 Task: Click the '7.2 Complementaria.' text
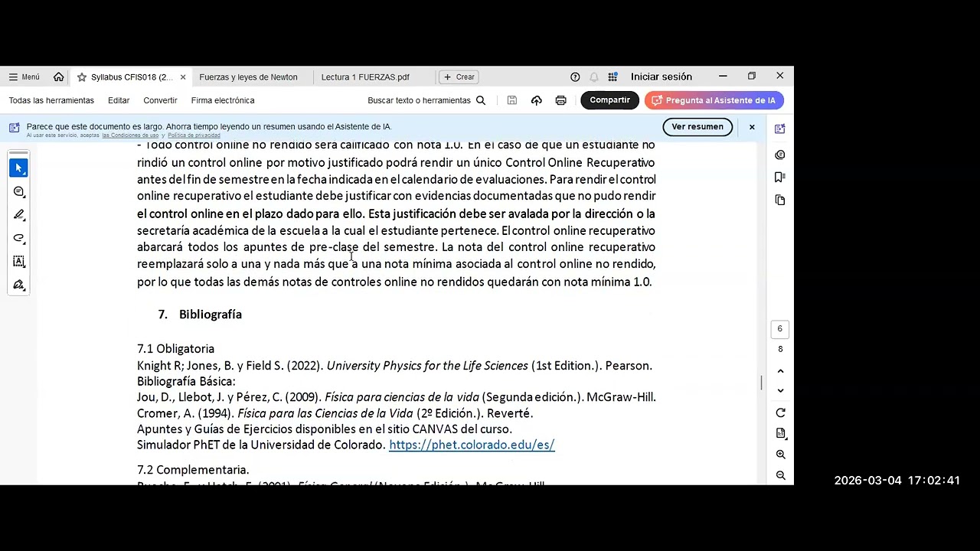193,470
